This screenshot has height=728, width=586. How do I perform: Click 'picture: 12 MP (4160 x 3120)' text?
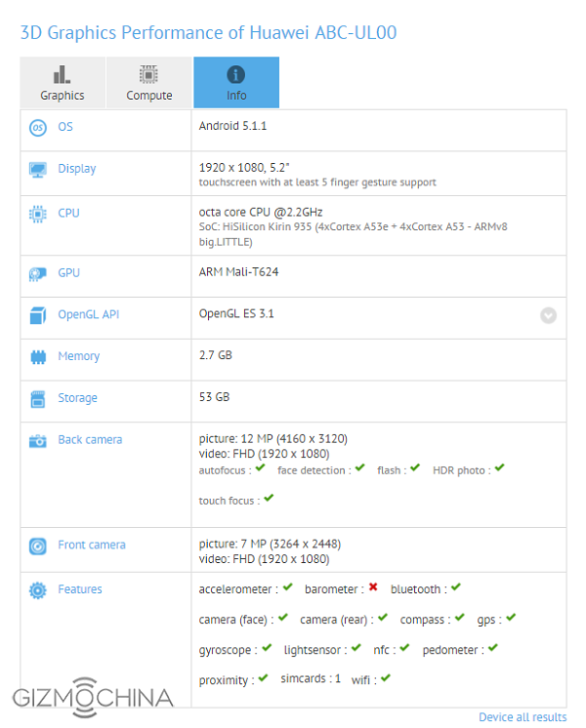pos(273,439)
